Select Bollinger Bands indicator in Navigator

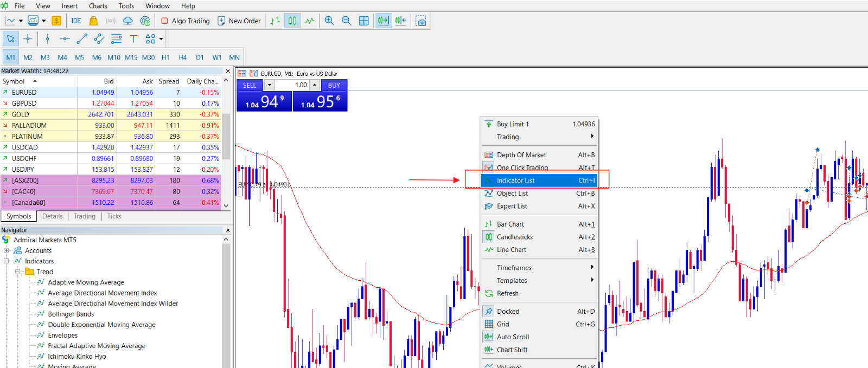[71, 314]
